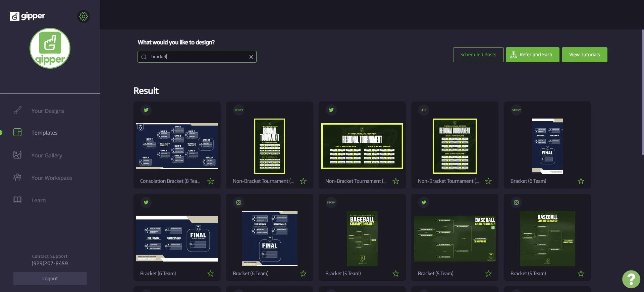Open the Instagram Baseball Championship thumbnail
Viewport: 644px width, 292px height.
[547, 238]
